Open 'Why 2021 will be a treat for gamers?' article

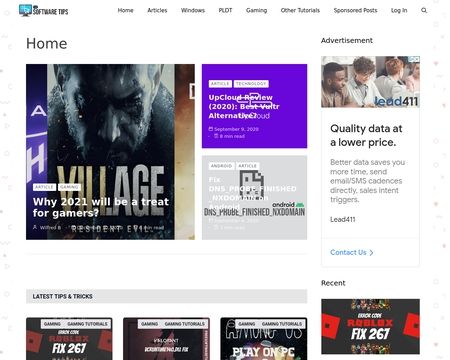pyautogui.click(x=101, y=207)
